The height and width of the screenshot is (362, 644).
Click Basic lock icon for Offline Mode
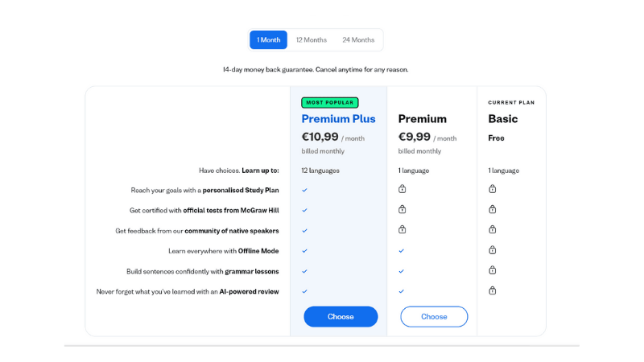[493, 250]
